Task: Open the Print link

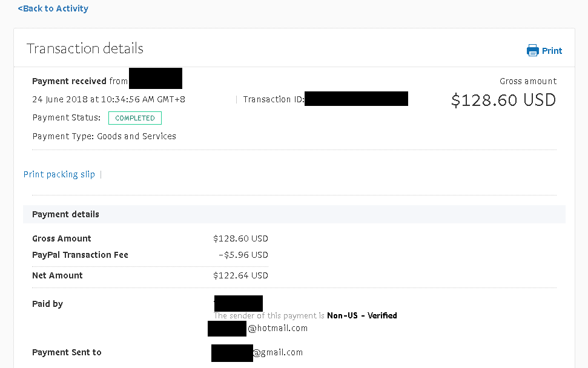Action: pyautogui.click(x=552, y=51)
